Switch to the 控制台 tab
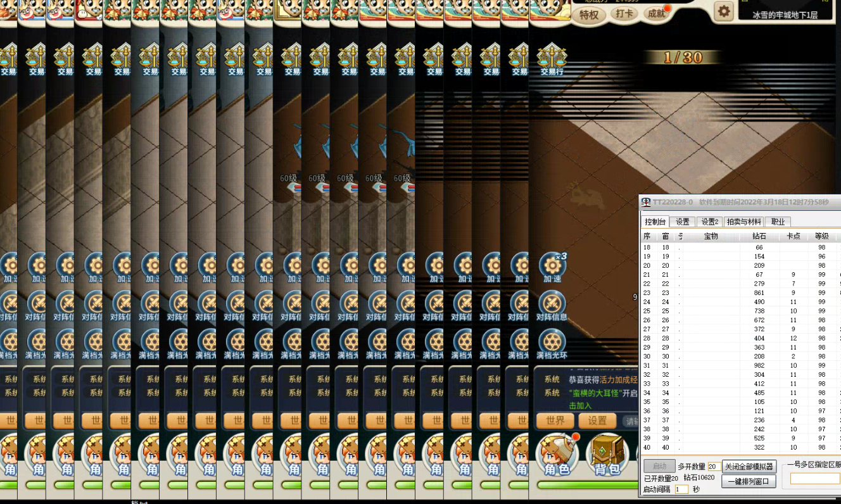841x504 pixels. point(655,222)
